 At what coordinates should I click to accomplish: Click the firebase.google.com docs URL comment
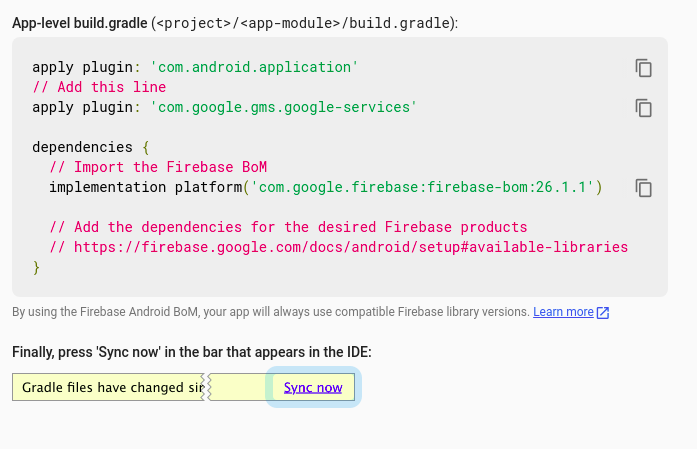pyautogui.click(x=339, y=247)
